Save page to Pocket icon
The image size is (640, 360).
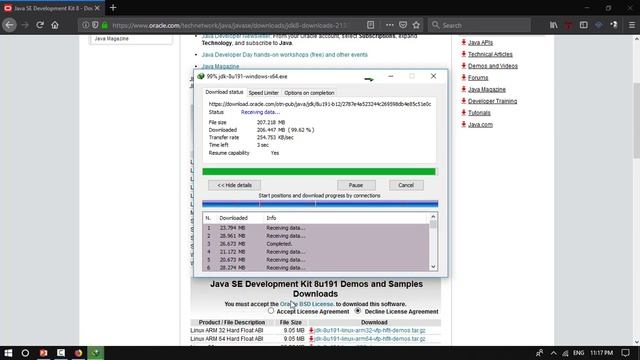coord(403,25)
